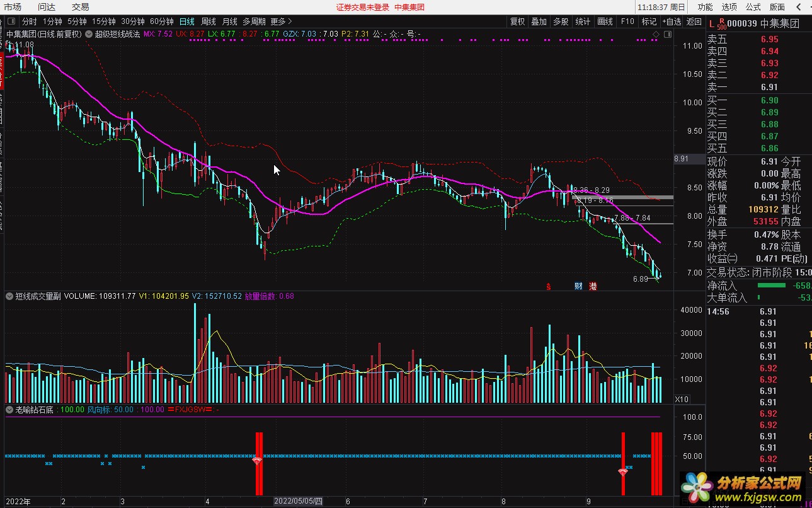
Task: Click the 统计 statistics button
Action: 583,21
